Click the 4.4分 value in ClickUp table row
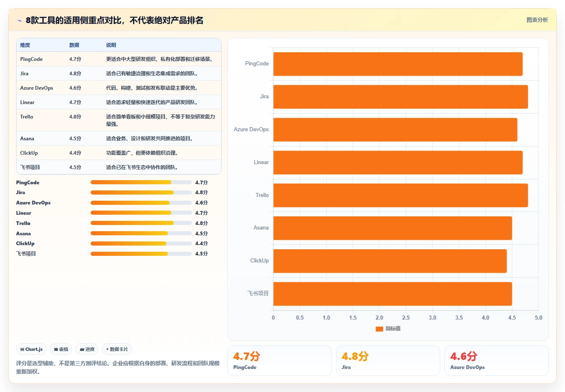This screenshot has width=565, height=392. (x=75, y=153)
